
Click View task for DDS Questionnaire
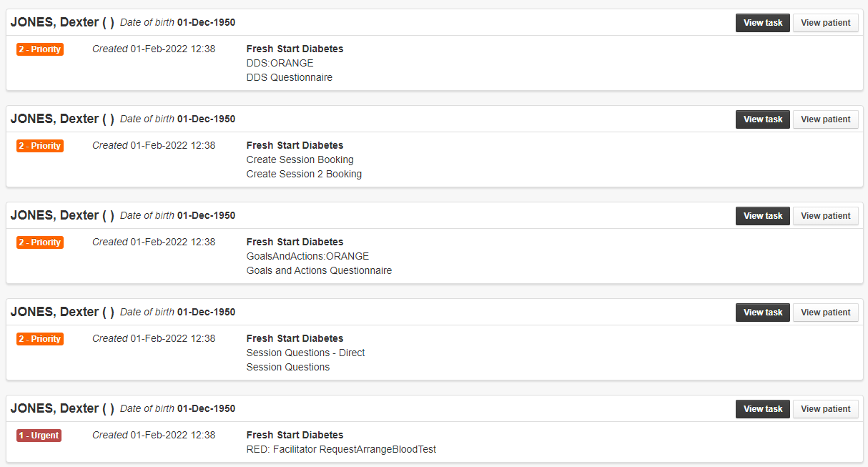point(763,23)
